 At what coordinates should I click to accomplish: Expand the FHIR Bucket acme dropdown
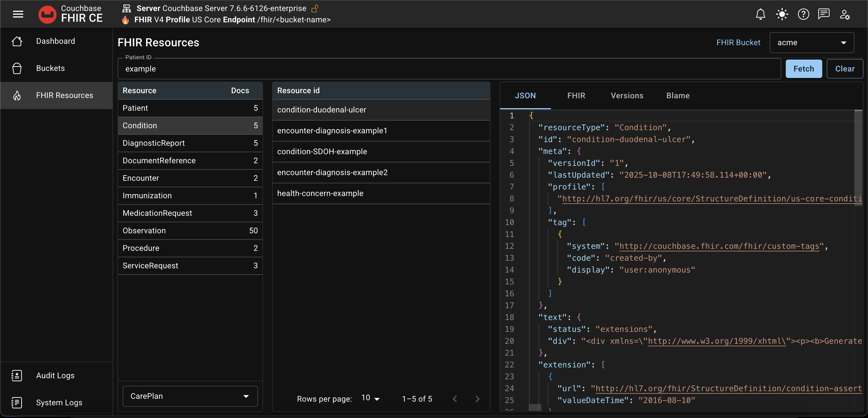click(x=811, y=42)
